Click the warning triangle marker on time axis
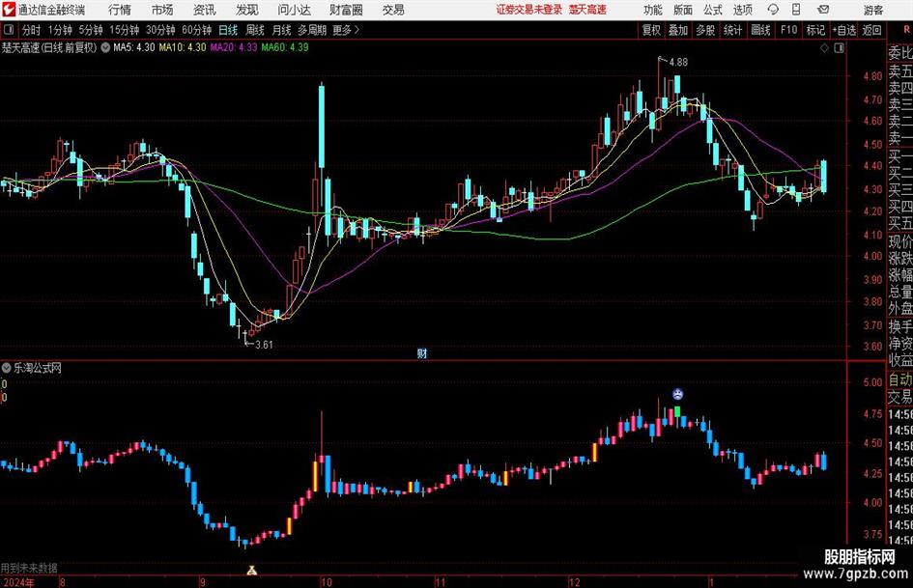This screenshot has width=913, height=588. 251,570
